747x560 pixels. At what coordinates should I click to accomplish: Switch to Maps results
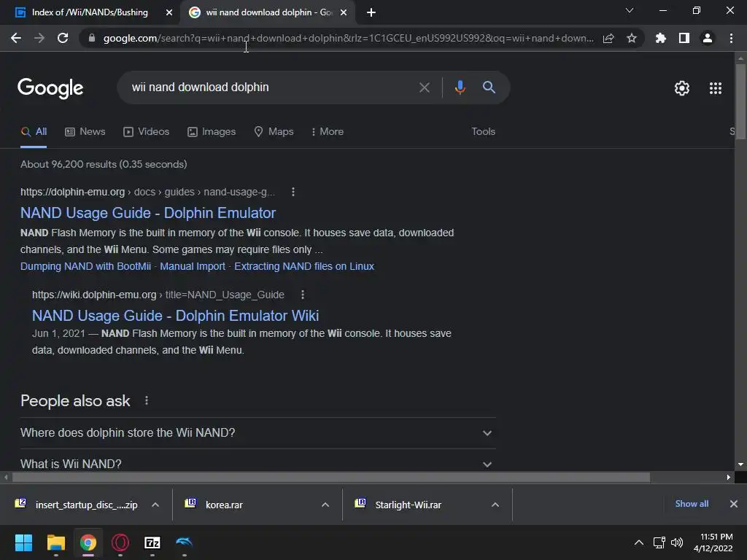click(x=274, y=132)
